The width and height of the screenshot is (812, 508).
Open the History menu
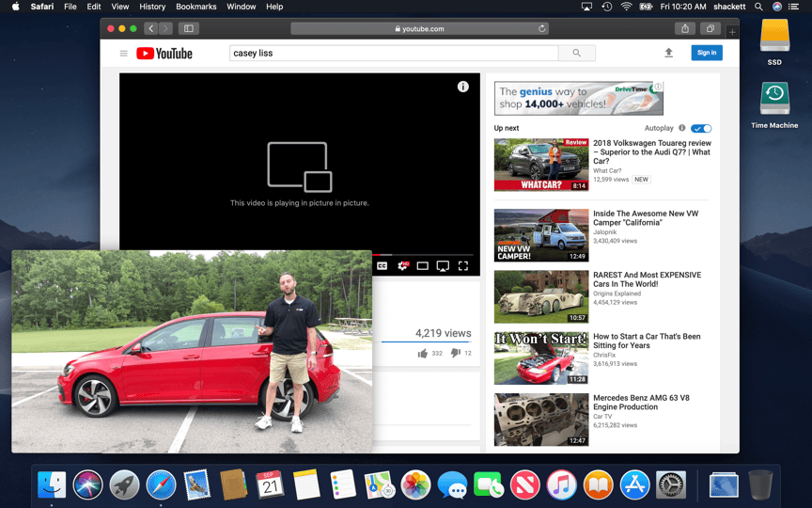pos(152,7)
